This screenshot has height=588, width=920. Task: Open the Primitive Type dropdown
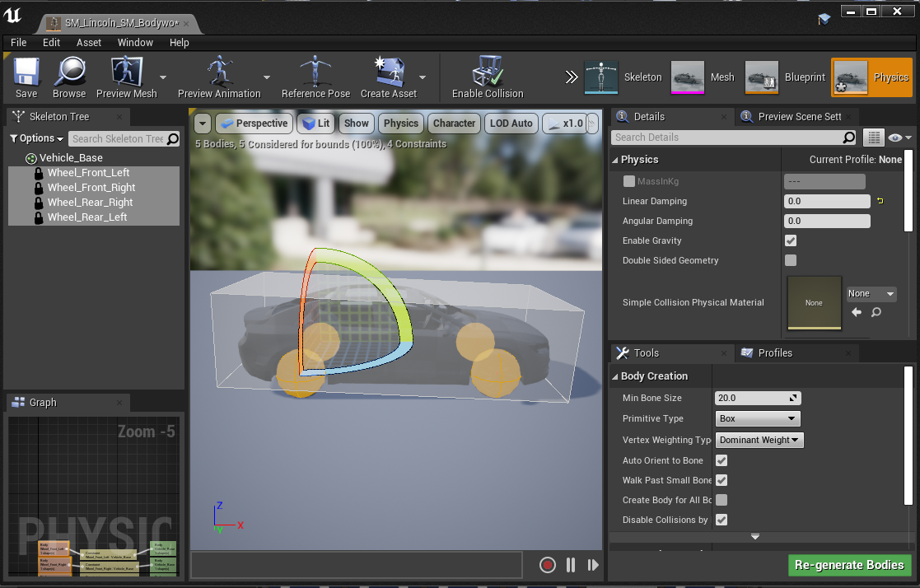point(757,418)
